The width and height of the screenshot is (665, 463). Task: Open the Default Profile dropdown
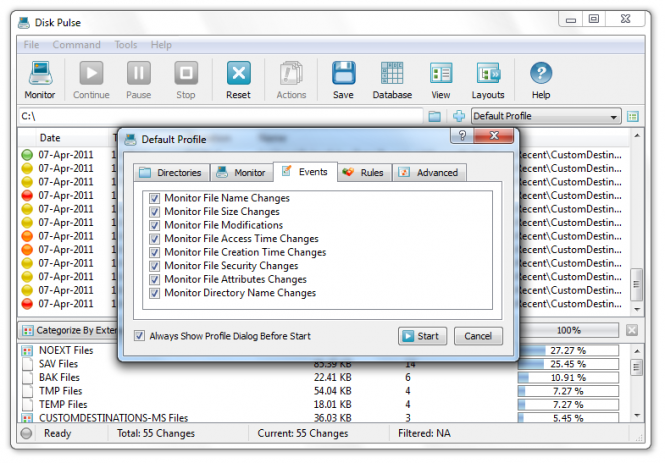tap(546, 116)
